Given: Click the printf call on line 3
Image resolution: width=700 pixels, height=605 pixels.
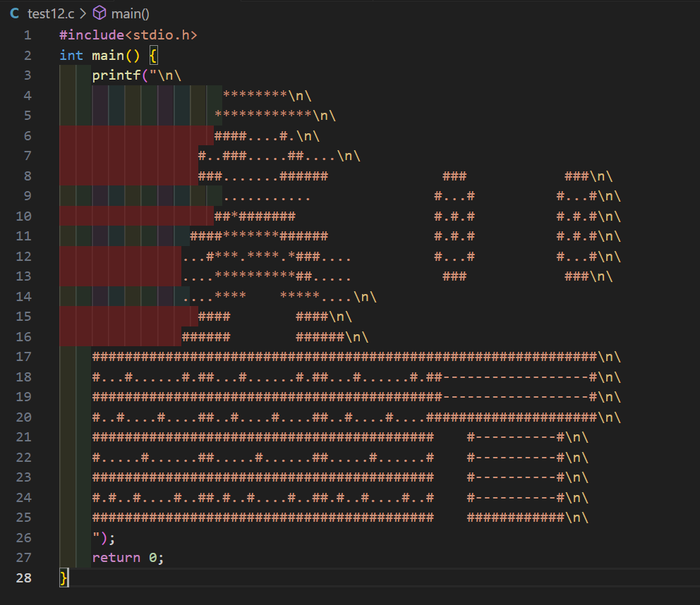Looking at the screenshot, I should click(x=116, y=75).
